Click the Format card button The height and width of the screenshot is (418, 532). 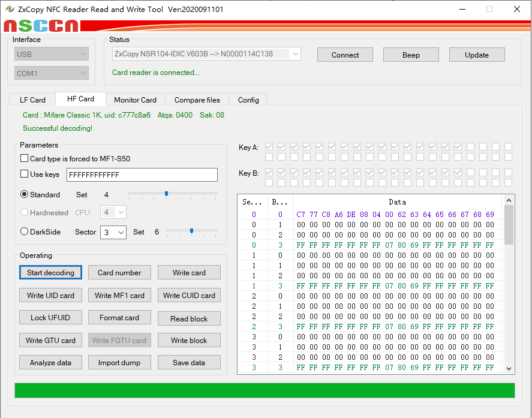[119, 318]
